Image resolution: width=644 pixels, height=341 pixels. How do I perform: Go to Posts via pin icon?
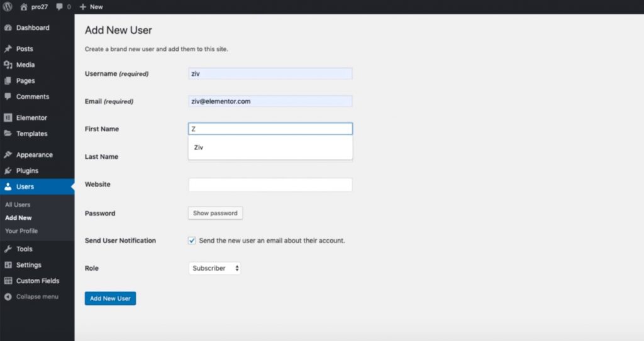[x=8, y=49]
